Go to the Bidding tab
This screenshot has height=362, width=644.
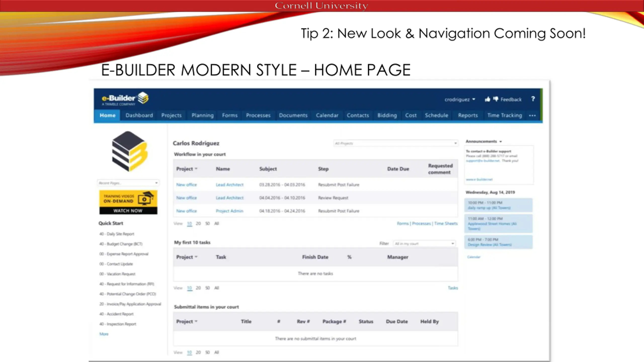387,115
